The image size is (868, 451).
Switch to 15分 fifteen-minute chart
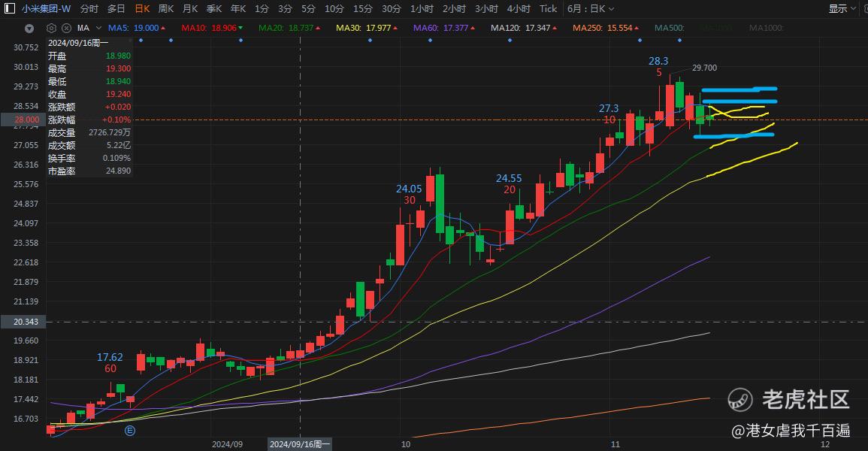[x=362, y=9]
